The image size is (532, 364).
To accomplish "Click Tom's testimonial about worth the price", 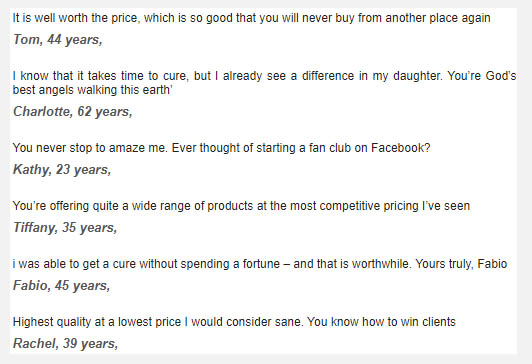I will click(251, 18).
